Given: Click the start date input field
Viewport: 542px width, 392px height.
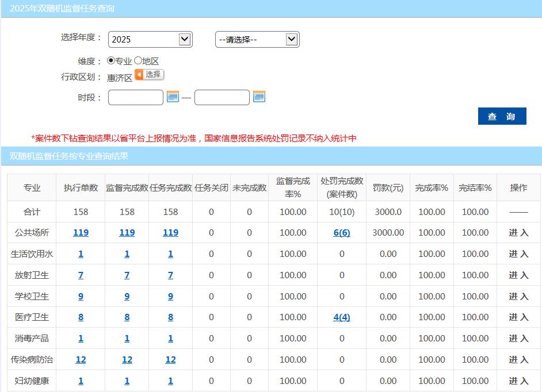Looking at the screenshot, I should point(136,97).
